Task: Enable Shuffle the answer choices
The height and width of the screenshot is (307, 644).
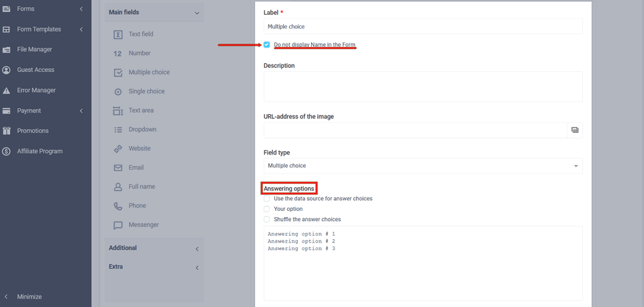Action: (x=267, y=220)
